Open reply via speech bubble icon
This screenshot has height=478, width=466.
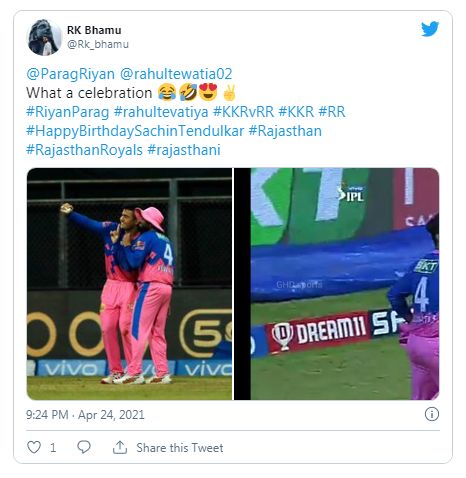(x=84, y=447)
